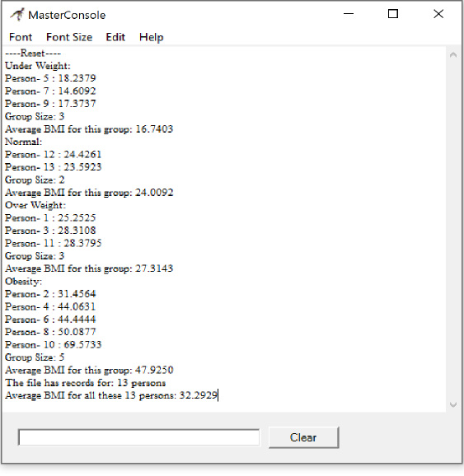Click the scrollbar up arrow

pyautogui.click(x=453, y=55)
